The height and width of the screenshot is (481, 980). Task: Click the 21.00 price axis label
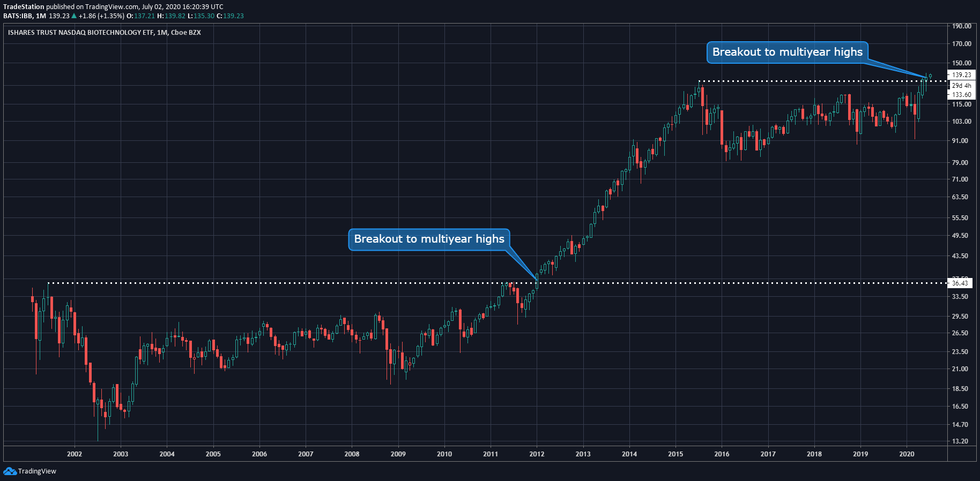tap(960, 369)
